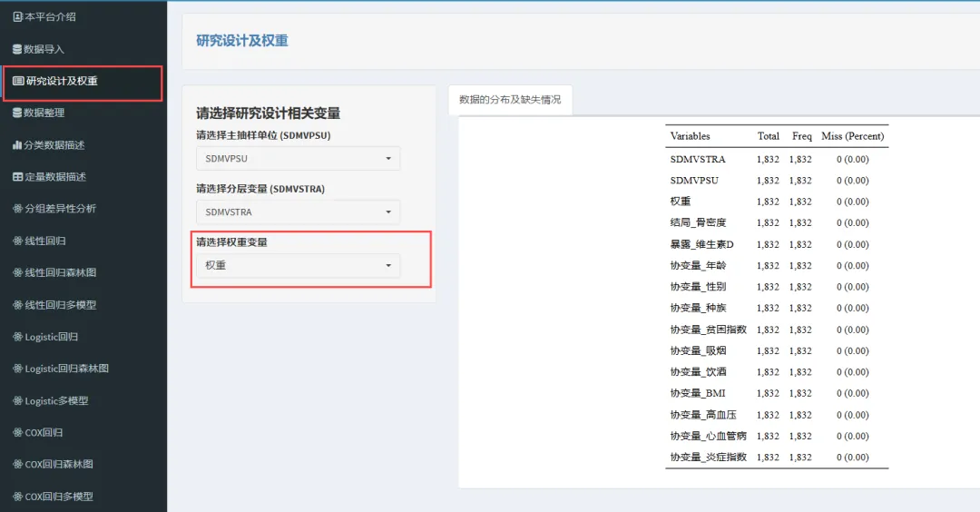The image size is (980, 512).
Task: Open the 权重 weight variable dropdown
Action: (x=299, y=265)
